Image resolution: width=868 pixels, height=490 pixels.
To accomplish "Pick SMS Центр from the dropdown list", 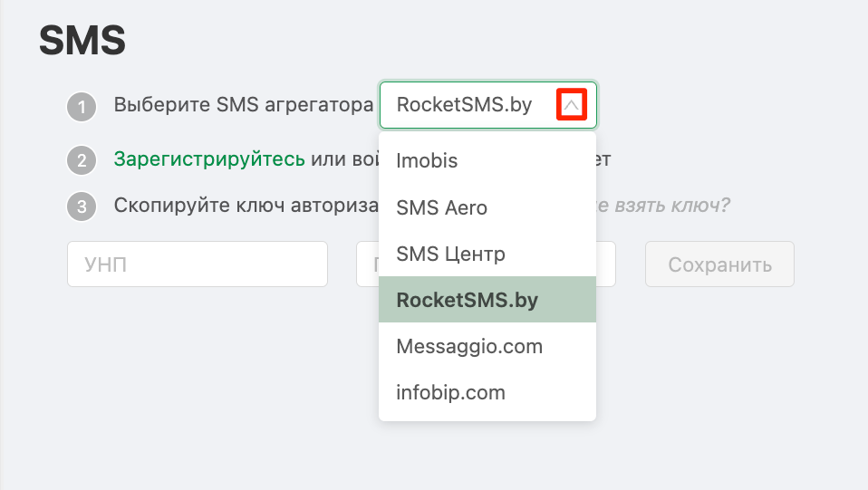I will pos(487,254).
